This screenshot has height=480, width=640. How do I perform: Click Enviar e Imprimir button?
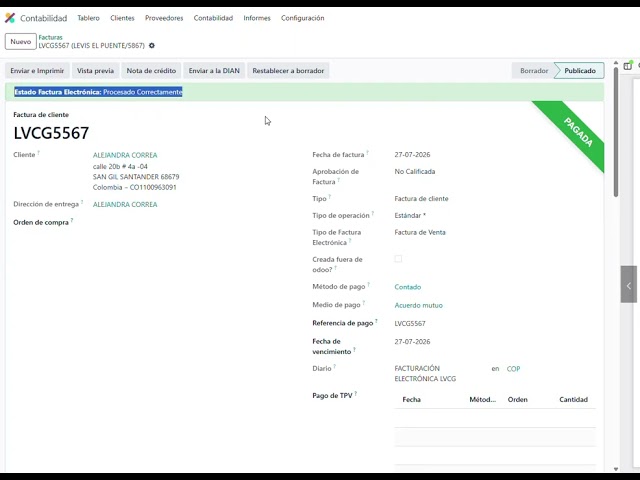[x=37, y=71]
